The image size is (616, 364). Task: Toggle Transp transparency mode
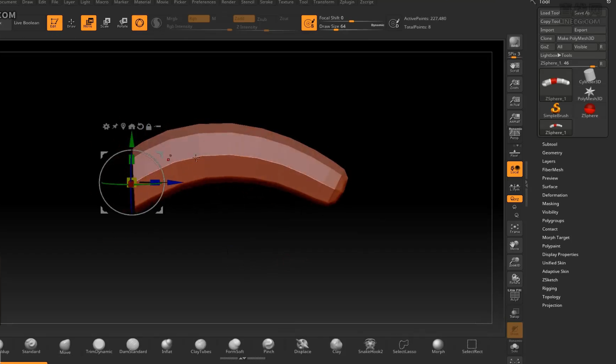pyautogui.click(x=515, y=313)
